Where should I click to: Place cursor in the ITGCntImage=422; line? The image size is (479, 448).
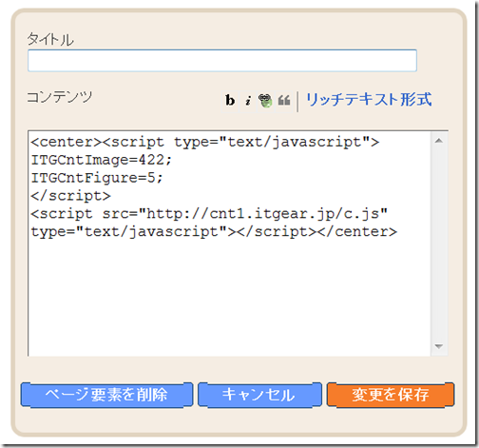coord(101,160)
